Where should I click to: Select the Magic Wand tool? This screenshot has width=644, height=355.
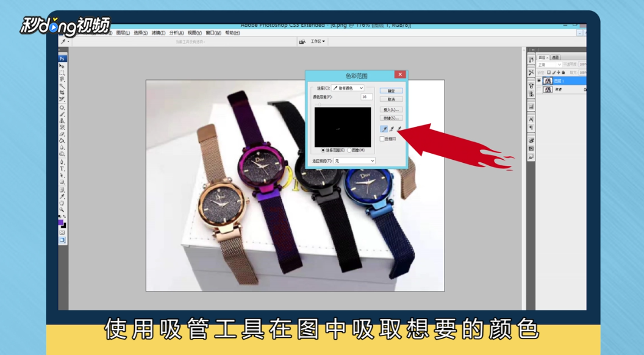pos(62,86)
